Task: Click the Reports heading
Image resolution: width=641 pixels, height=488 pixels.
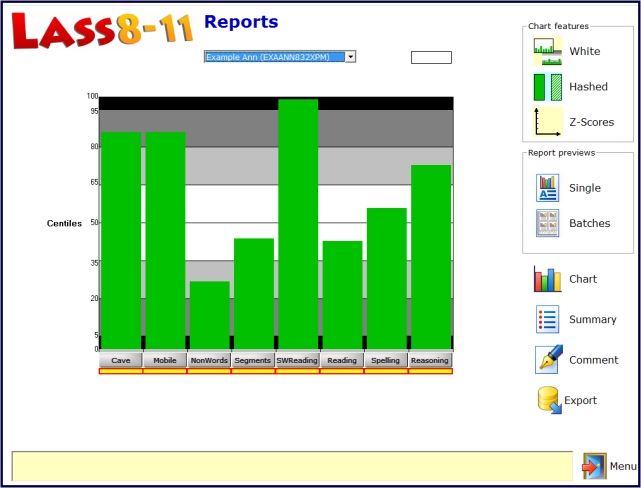Action: coord(241,22)
